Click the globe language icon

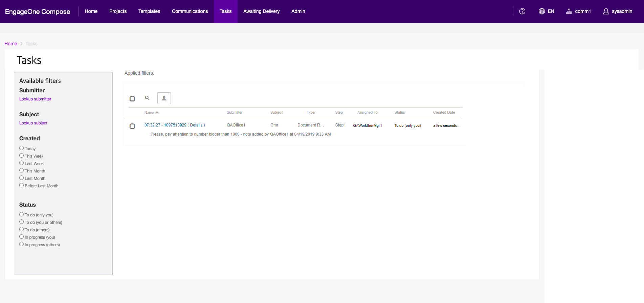[542, 11]
